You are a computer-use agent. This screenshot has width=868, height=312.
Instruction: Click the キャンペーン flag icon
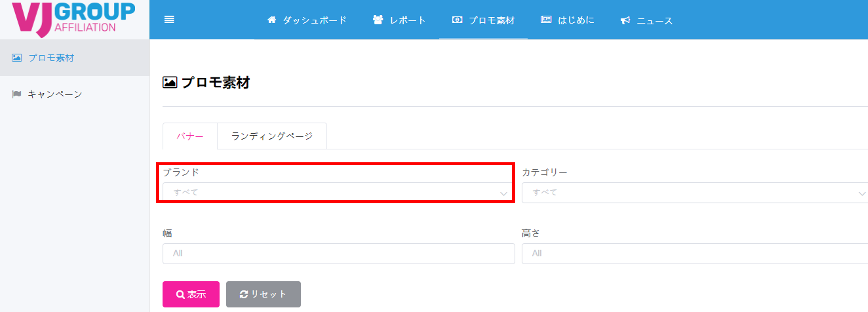(17, 94)
